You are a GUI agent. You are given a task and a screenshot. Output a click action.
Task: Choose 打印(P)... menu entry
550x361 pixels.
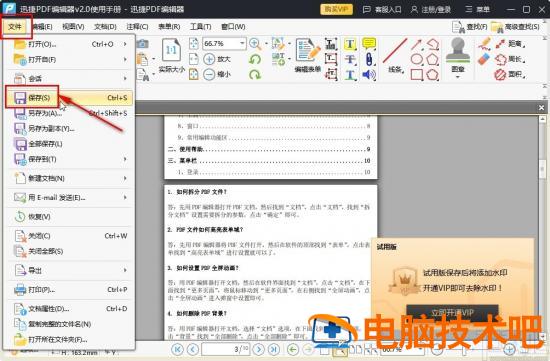click(69, 290)
